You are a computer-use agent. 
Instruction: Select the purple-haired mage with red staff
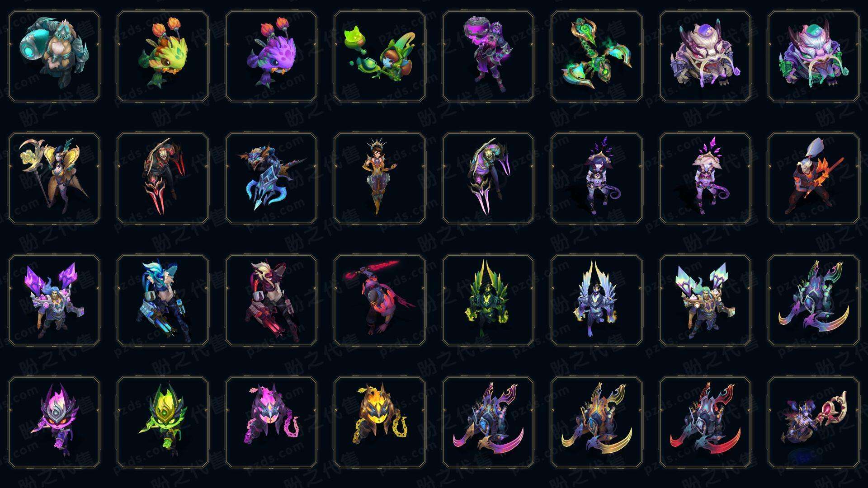[x=814, y=422]
